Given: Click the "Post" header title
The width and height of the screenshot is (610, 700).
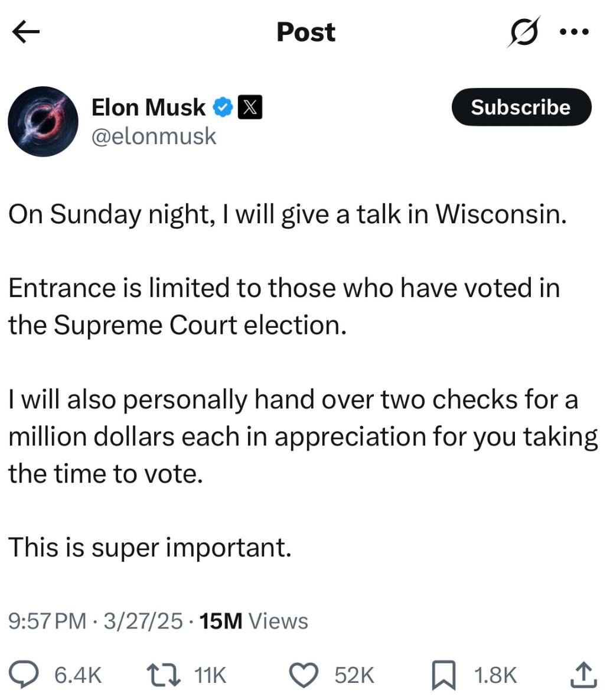Looking at the screenshot, I should pos(305,32).
